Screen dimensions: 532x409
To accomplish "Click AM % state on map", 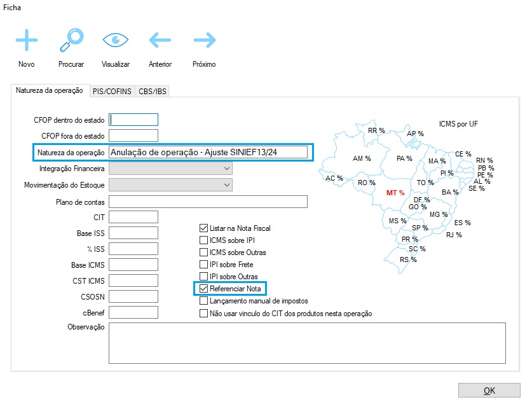I will pos(362,158).
